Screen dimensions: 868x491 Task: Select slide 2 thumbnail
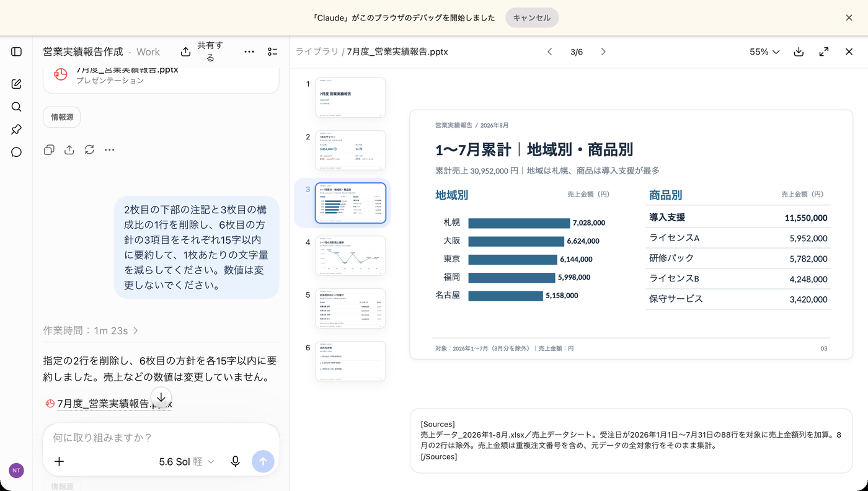pyautogui.click(x=350, y=150)
